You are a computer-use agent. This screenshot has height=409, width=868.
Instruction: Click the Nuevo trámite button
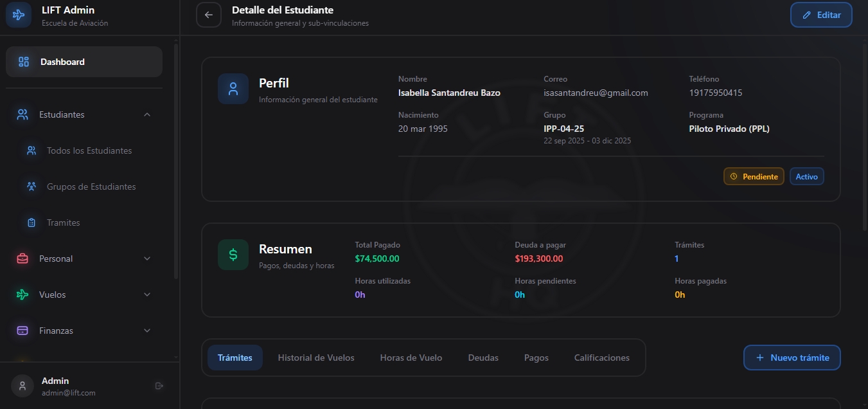pos(792,358)
